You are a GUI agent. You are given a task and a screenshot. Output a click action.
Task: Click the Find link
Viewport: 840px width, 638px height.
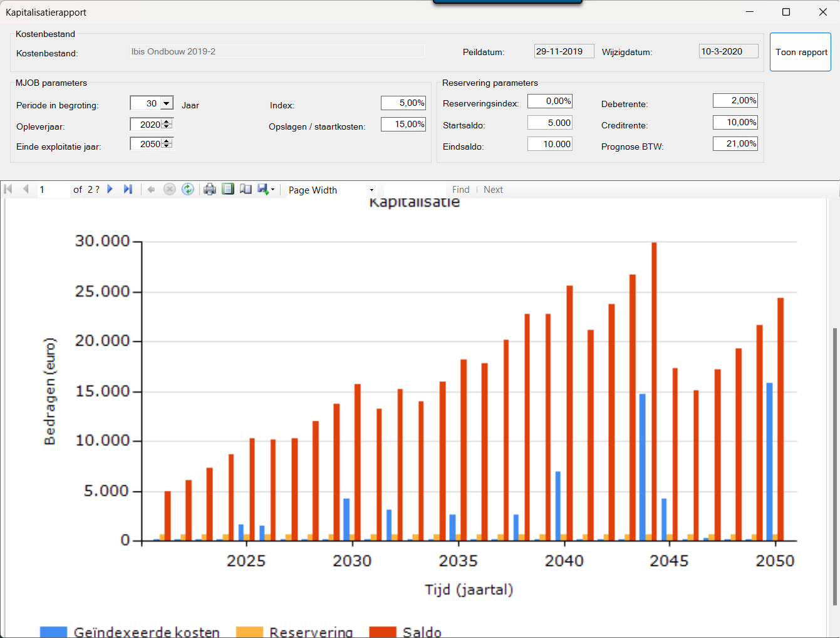461,190
